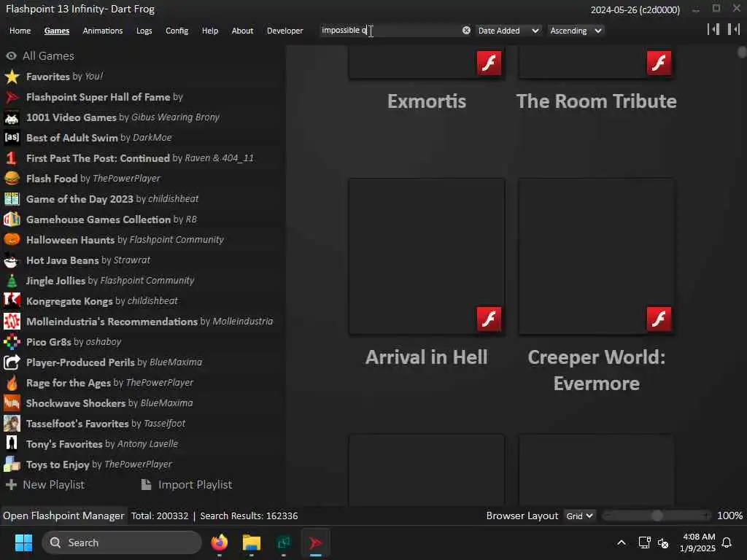Screen dimensions: 747x560
Task: Show All Games via eye icon
Action: click(11, 56)
